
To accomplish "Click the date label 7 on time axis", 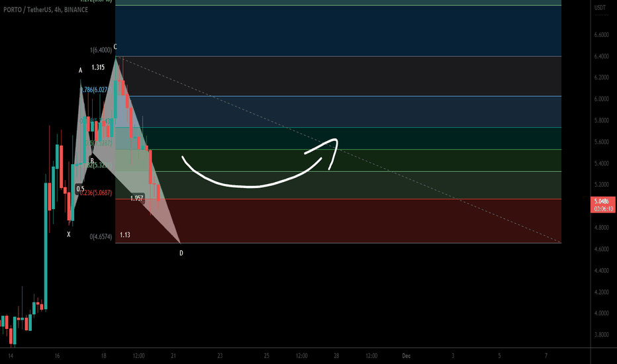I will [546, 356].
